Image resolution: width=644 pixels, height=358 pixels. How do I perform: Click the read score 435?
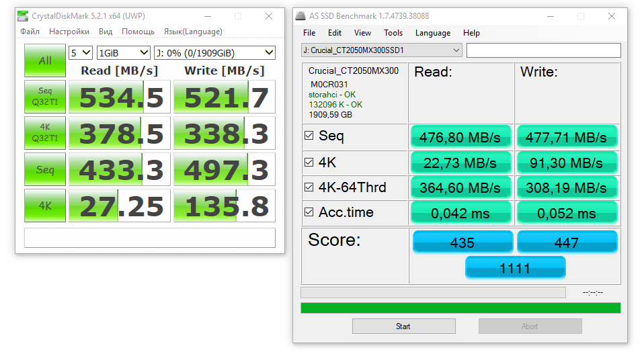tap(462, 242)
